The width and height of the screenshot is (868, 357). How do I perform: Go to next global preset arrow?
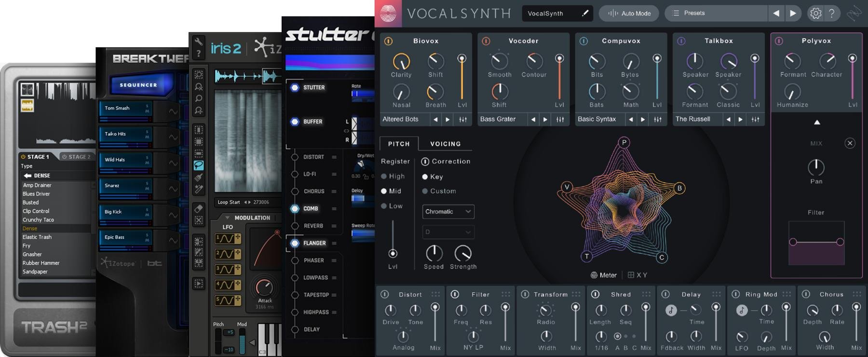pos(793,14)
